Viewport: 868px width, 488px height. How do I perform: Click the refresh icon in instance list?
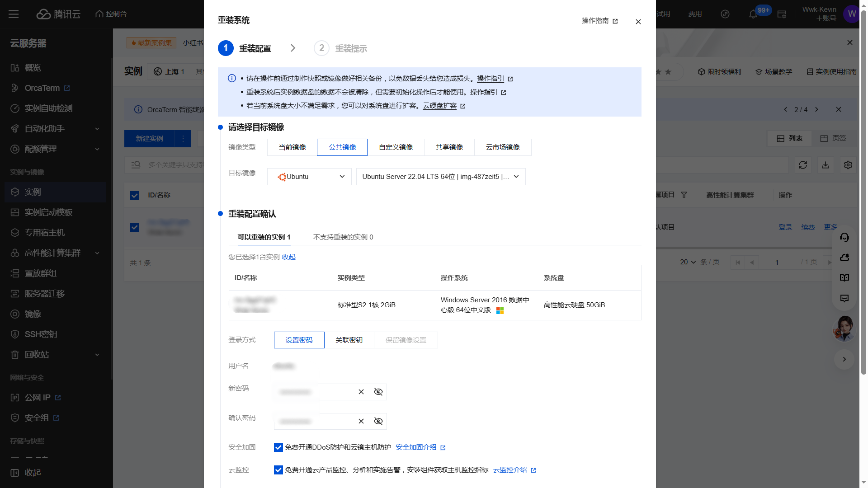click(x=803, y=165)
